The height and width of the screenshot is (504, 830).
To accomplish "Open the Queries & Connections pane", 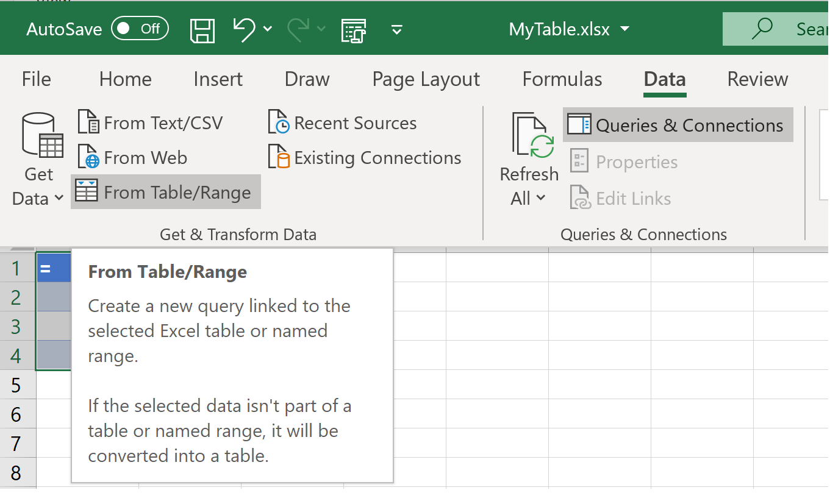I will (677, 124).
